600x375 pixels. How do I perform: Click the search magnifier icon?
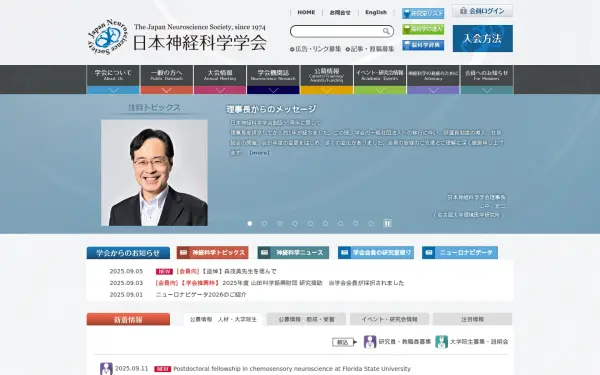pyautogui.click(x=386, y=31)
